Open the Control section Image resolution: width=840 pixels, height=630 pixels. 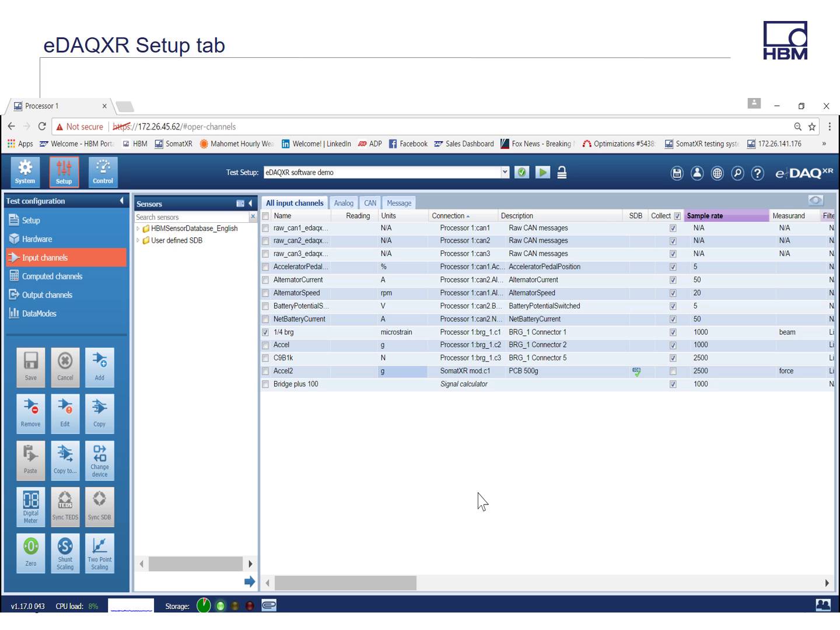(x=103, y=171)
